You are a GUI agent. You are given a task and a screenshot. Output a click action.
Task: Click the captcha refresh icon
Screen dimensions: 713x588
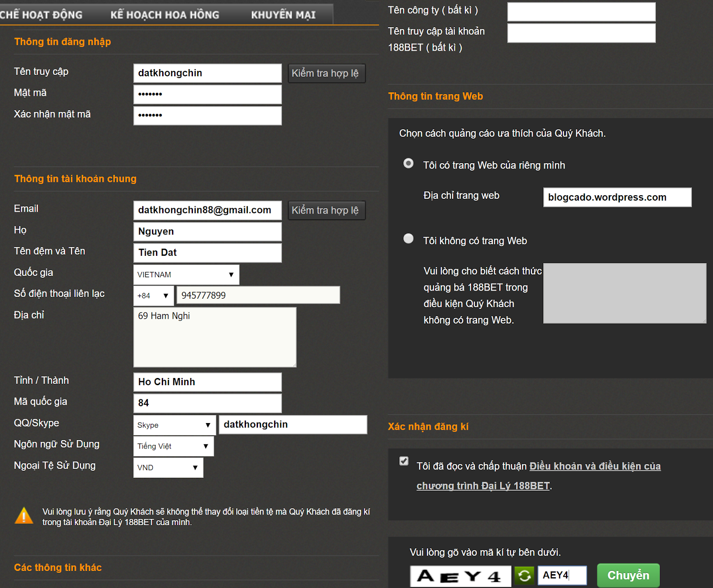click(525, 576)
